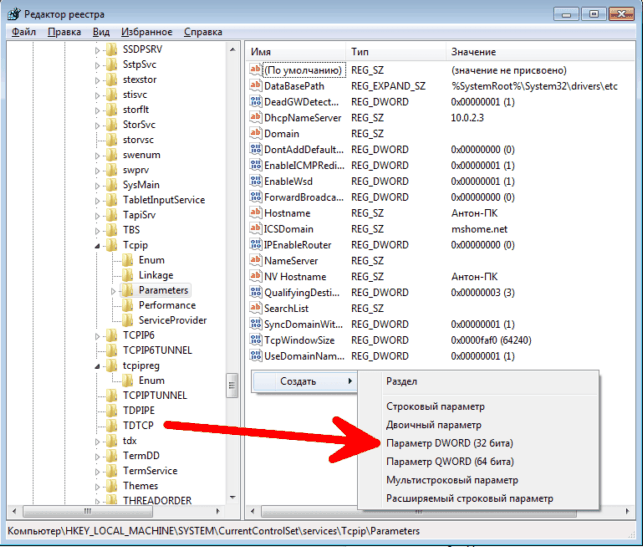Viewport: 643px width, 547px height.
Task: Click the Тип column header
Action: [x=396, y=52]
